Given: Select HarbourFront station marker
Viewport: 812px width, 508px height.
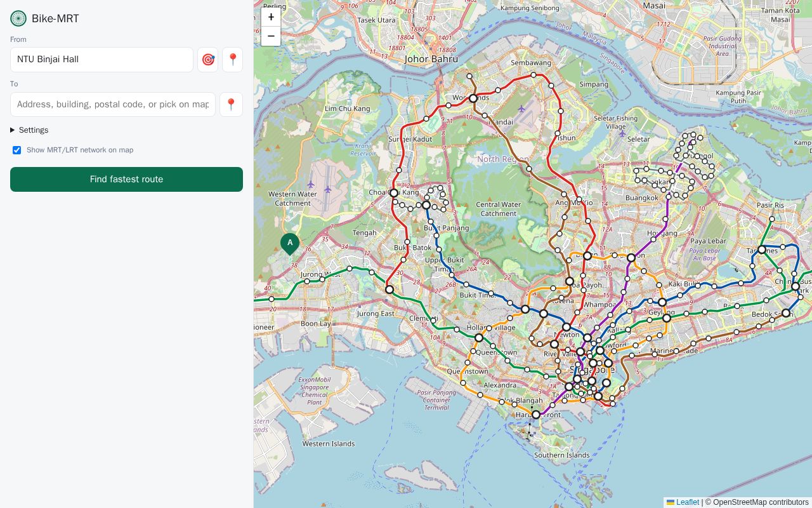Looking at the screenshot, I should [536, 415].
